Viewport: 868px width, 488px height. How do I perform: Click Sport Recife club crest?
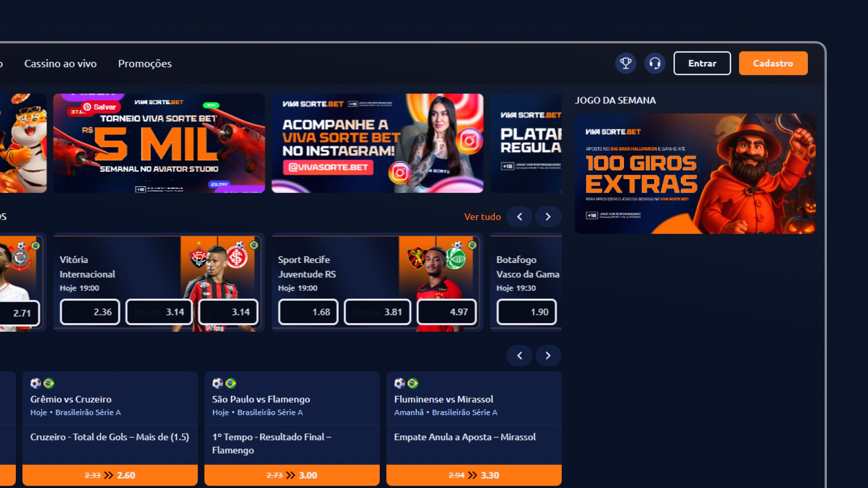417,258
